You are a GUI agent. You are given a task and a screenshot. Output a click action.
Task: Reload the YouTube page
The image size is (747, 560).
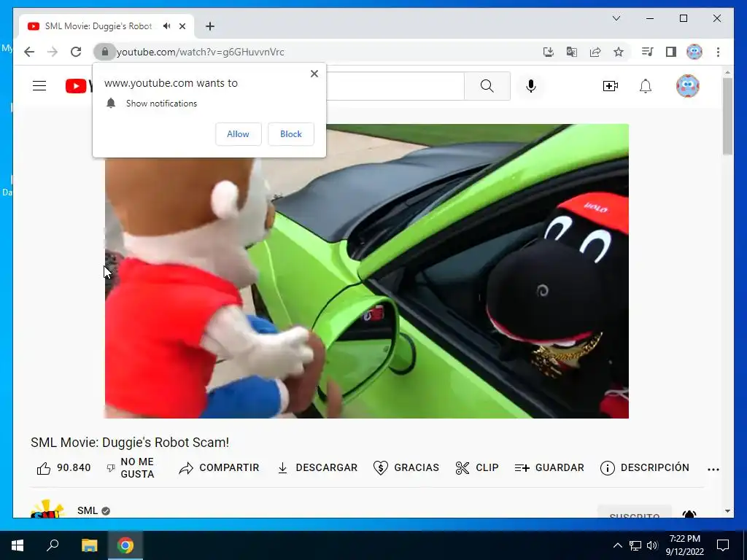click(76, 52)
